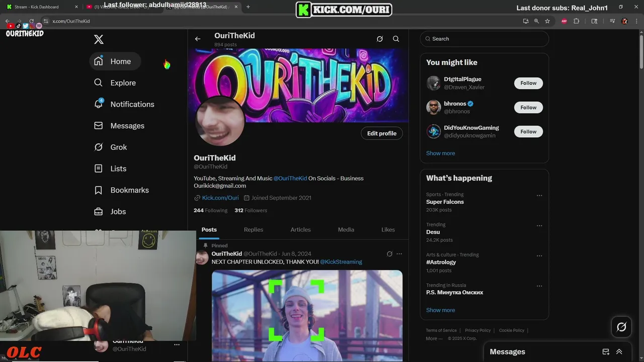
Task: Follow bhronos
Action: click(x=528, y=108)
